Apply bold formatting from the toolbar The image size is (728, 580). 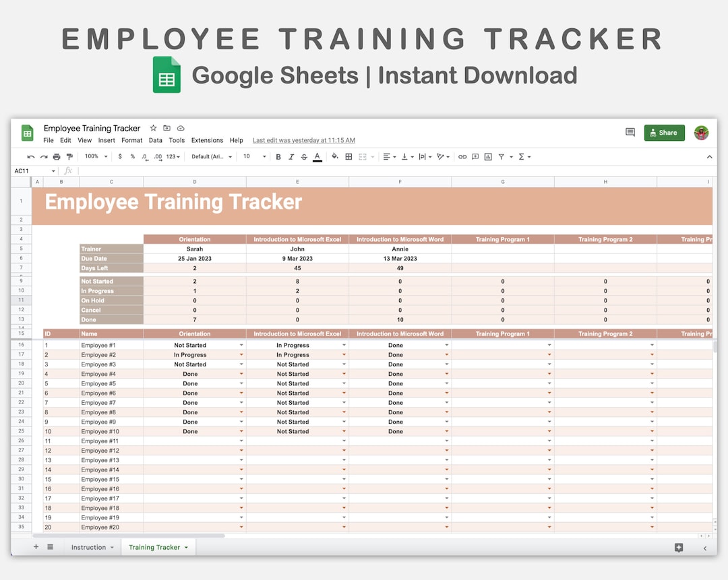tap(278, 156)
